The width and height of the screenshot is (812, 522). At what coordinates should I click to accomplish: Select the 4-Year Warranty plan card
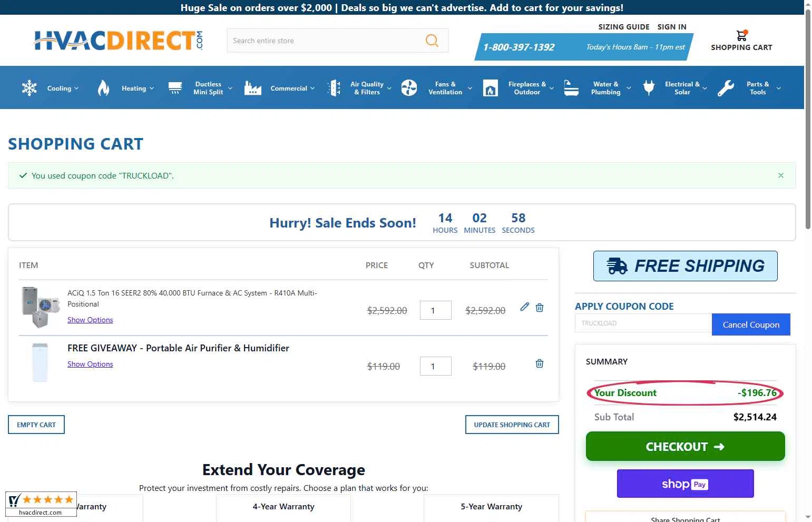(x=283, y=508)
